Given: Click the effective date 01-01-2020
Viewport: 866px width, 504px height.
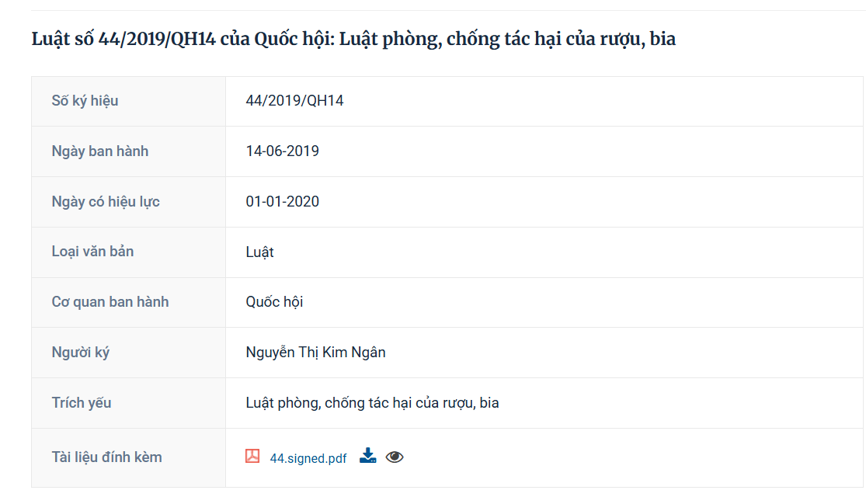Looking at the screenshot, I should (x=282, y=201).
